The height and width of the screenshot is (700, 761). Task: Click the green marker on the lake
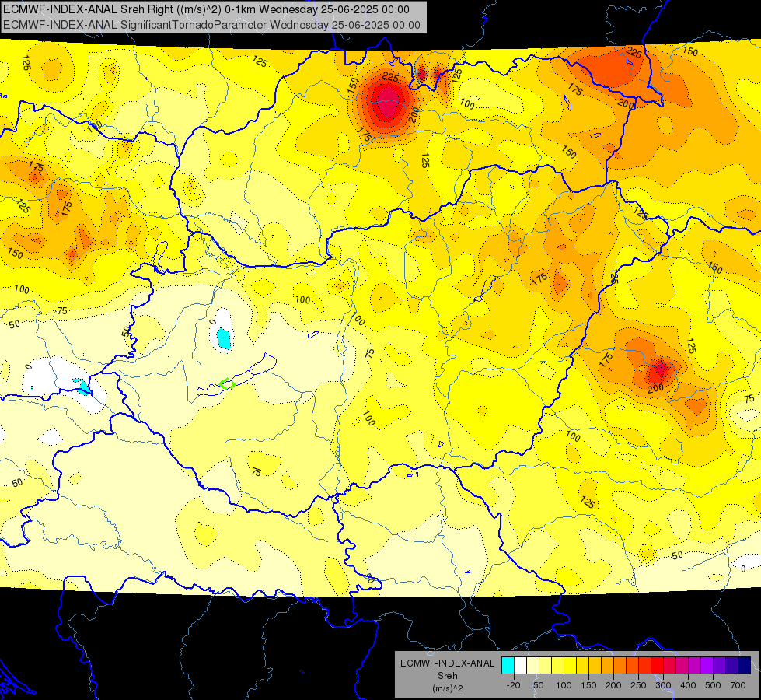[227, 383]
